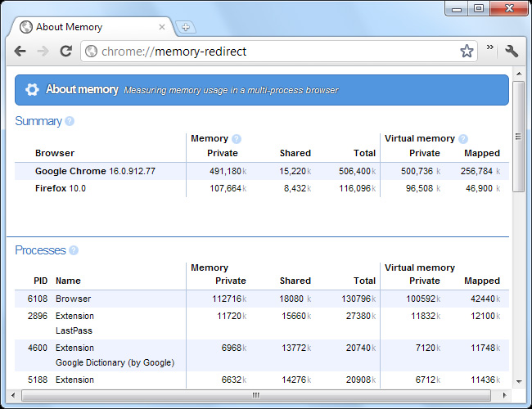Click the vertical scrollbar thumb

click(x=518, y=137)
